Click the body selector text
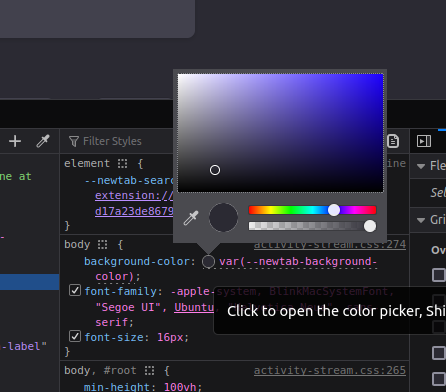 pyautogui.click(x=77, y=245)
